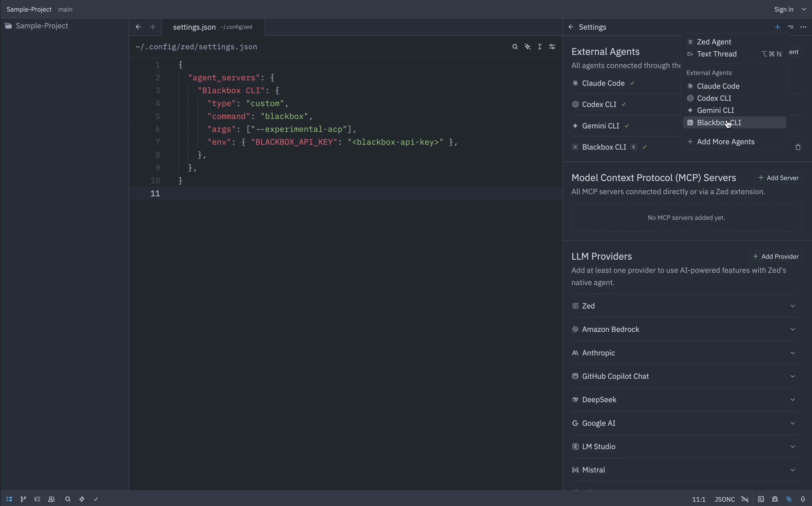Open the user menu chevron beside Sign in
The image size is (812, 506).
point(804,9)
